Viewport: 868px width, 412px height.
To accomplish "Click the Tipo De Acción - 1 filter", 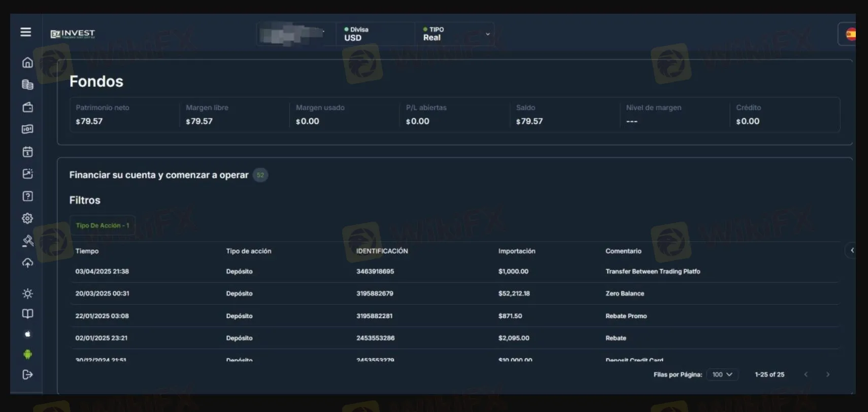I will click(x=103, y=225).
